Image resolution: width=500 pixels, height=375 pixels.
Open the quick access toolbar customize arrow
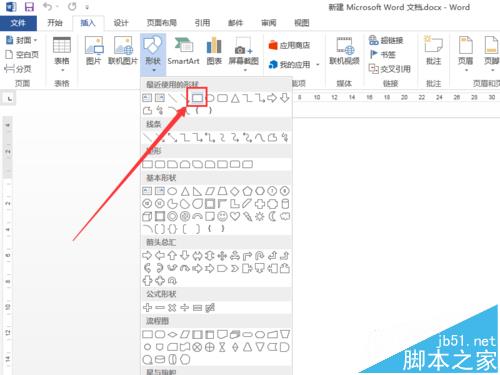pyautogui.click(x=87, y=7)
